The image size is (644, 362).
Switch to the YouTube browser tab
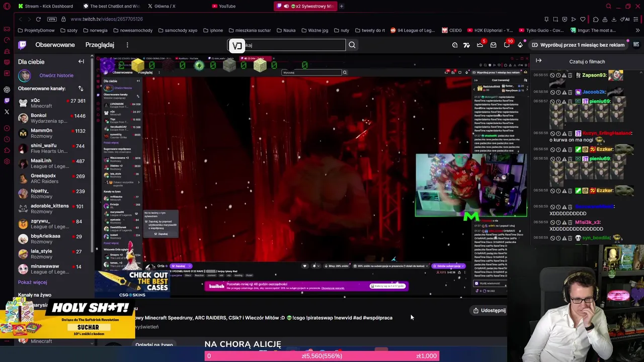click(x=224, y=6)
